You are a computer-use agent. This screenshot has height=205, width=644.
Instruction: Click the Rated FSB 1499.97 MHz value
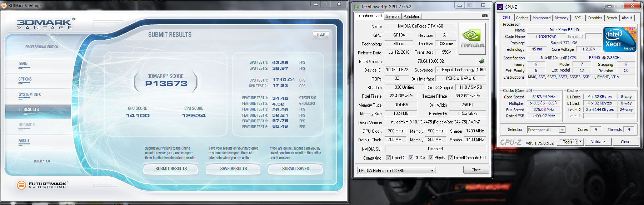pos(544,116)
